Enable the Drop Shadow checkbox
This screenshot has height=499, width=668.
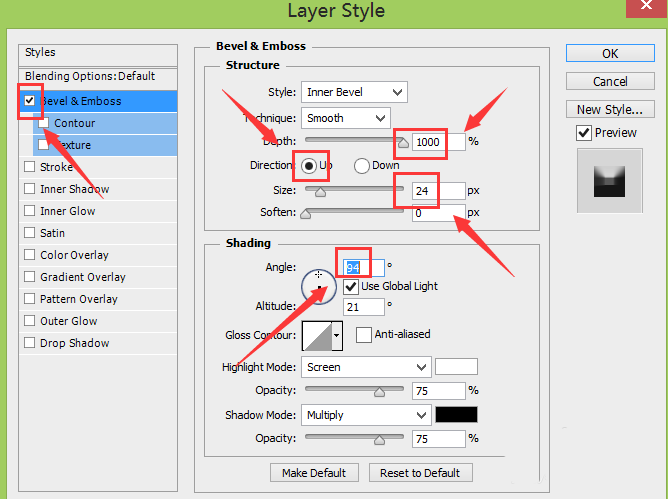tap(29, 343)
